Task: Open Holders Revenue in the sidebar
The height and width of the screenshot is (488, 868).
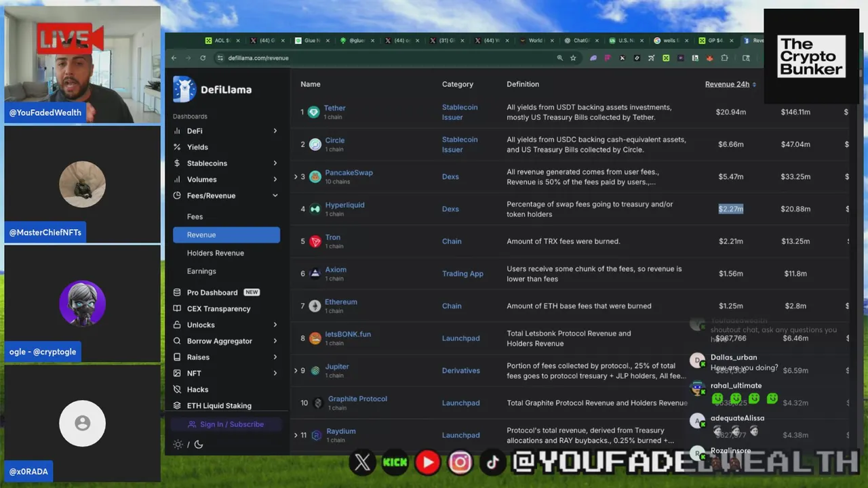Action: [215, 253]
